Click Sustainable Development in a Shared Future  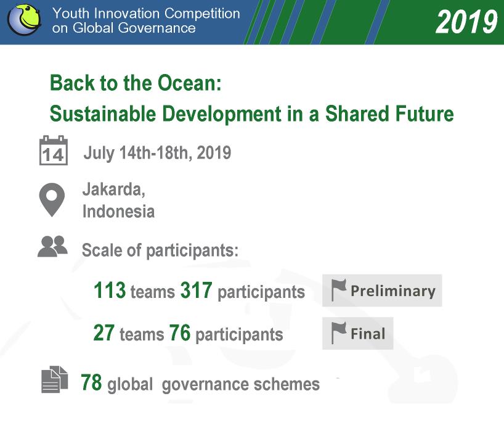(x=251, y=113)
